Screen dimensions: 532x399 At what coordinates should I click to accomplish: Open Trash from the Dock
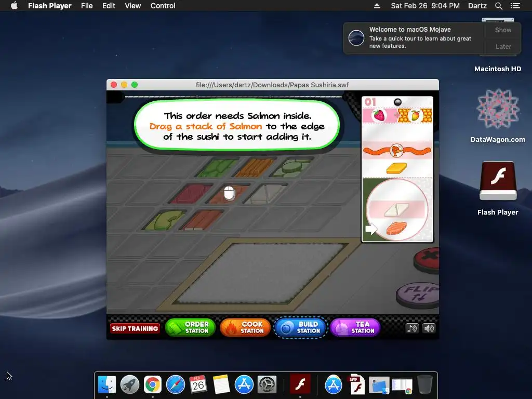point(425,385)
